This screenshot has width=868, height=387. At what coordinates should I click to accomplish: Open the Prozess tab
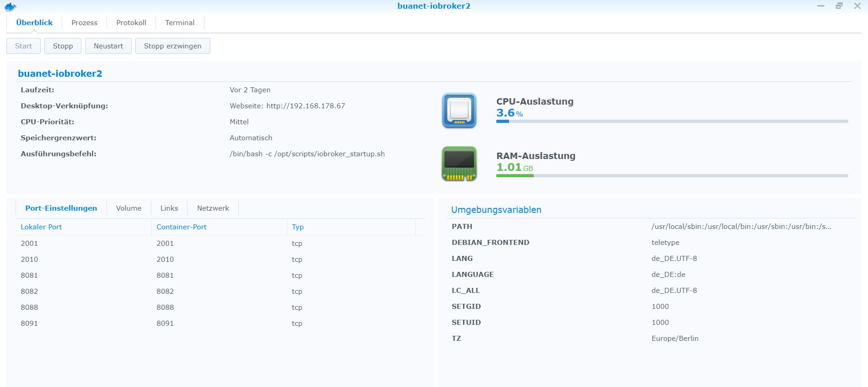coord(84,22)
